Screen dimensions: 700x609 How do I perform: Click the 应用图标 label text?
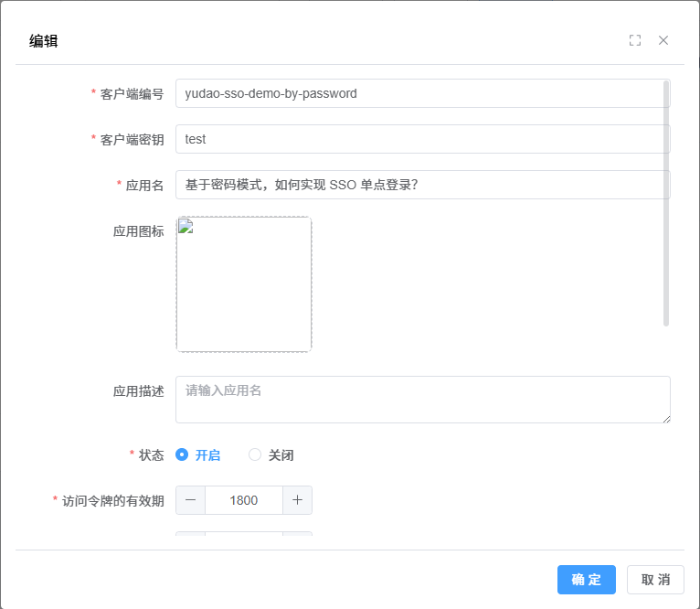[x=138, y=231]
